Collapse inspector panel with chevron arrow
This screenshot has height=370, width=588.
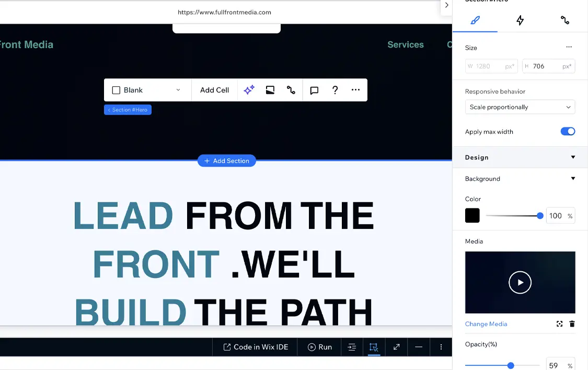[447, 5]
